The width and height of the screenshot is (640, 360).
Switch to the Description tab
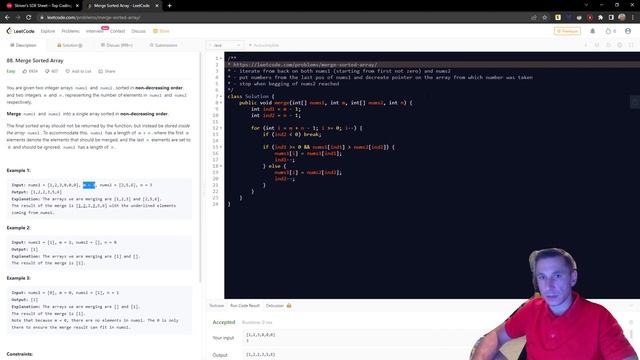pyautogui.click(x=23, y=45)
